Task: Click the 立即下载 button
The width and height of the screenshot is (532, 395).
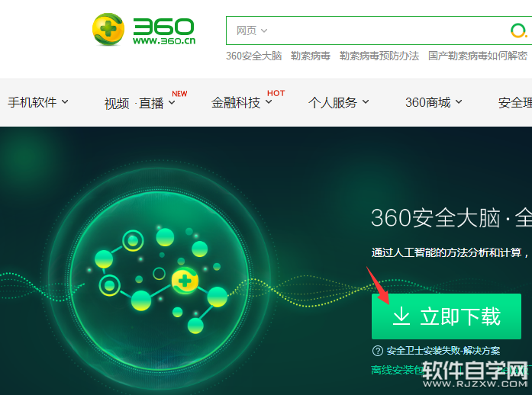Action: [447, 316]
